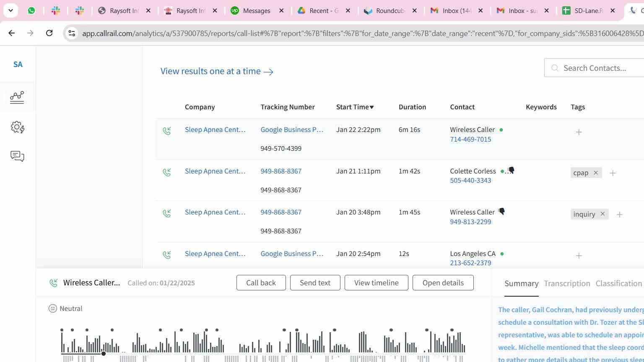Open Sleep Apnea Cent… company link in Jan 22 row
The height and width of the screenshot is (362, 644).
(215, 129)
